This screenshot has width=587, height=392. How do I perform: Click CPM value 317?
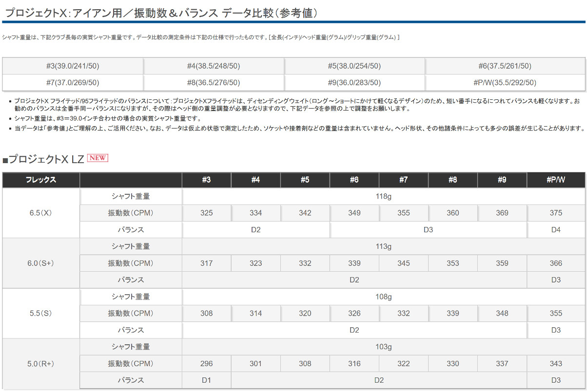(206, 263)
